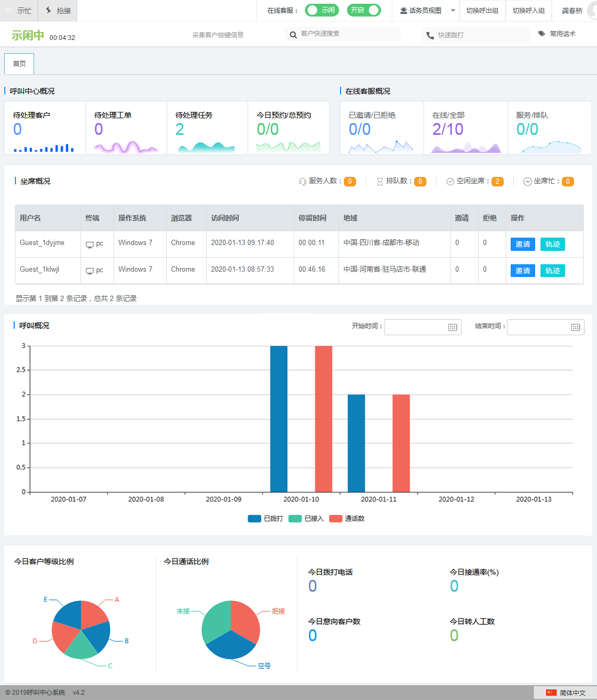Select the 首页 tab

coord(19,64)
